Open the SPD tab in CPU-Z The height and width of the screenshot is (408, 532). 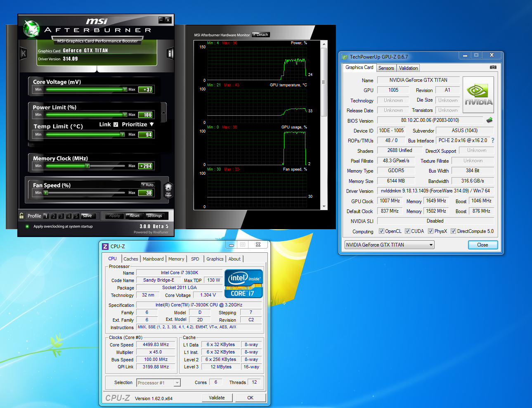(195, 259)
